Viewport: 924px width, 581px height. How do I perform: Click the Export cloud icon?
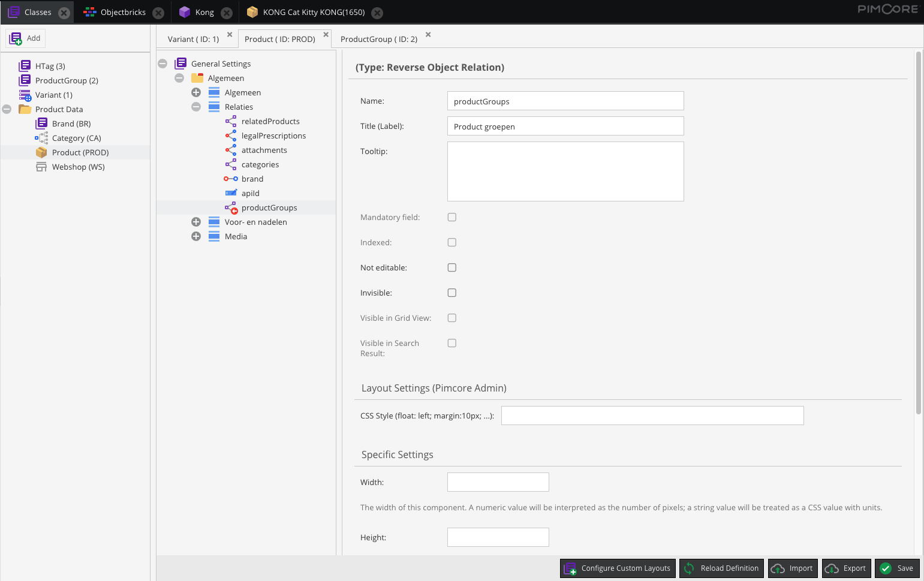tap(830, 568)
